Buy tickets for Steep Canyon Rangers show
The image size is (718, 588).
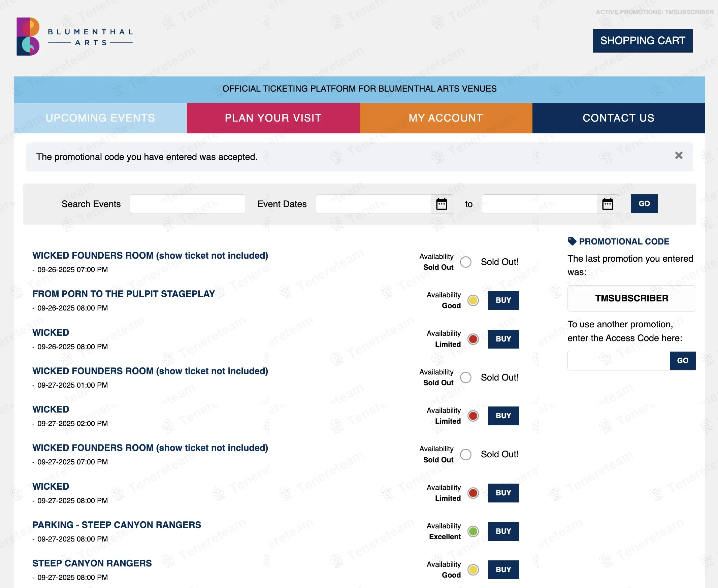[503, 570]
